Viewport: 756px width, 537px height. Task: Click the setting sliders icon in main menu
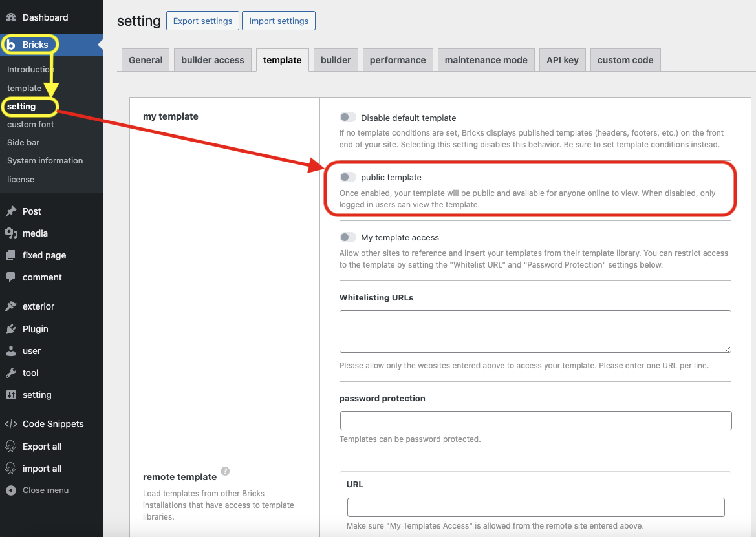(x=11, y=395)
